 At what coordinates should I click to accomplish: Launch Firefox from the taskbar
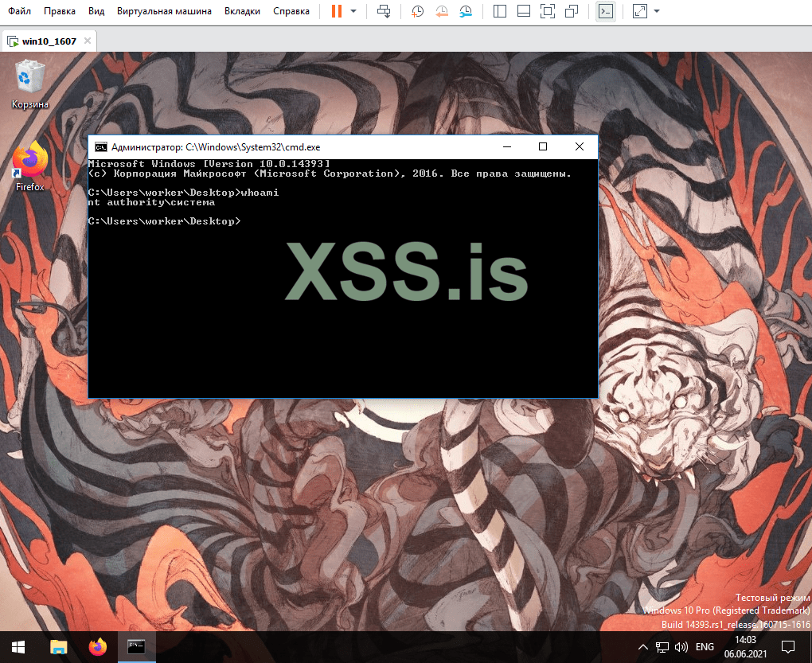tap(97, 647)
